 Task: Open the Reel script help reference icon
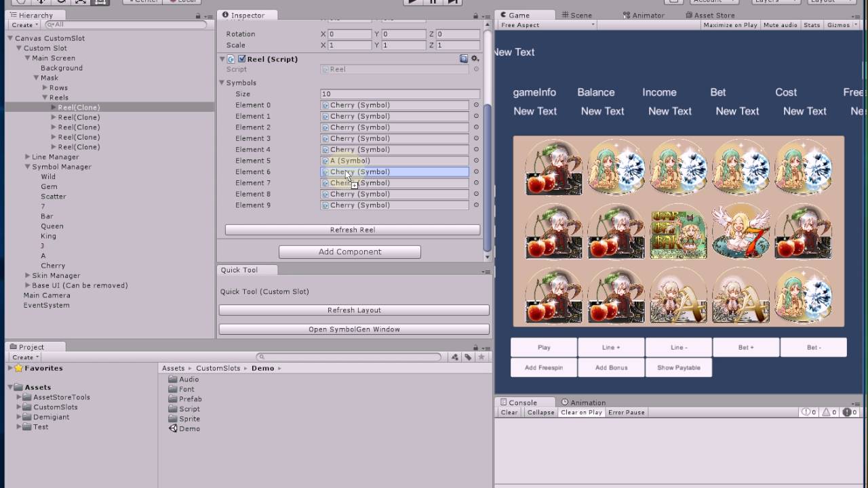[x=464, y=59]
